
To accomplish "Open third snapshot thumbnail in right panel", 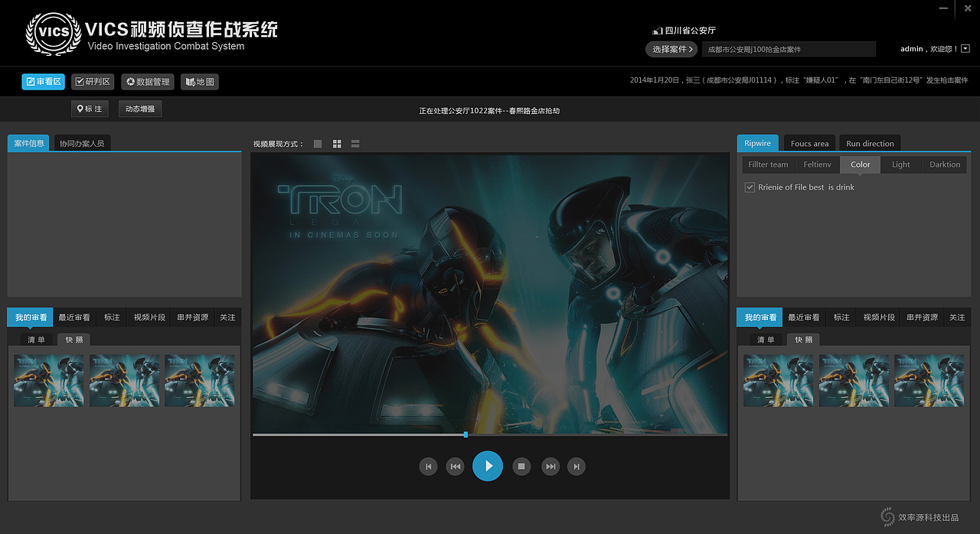I will (929, 380).
